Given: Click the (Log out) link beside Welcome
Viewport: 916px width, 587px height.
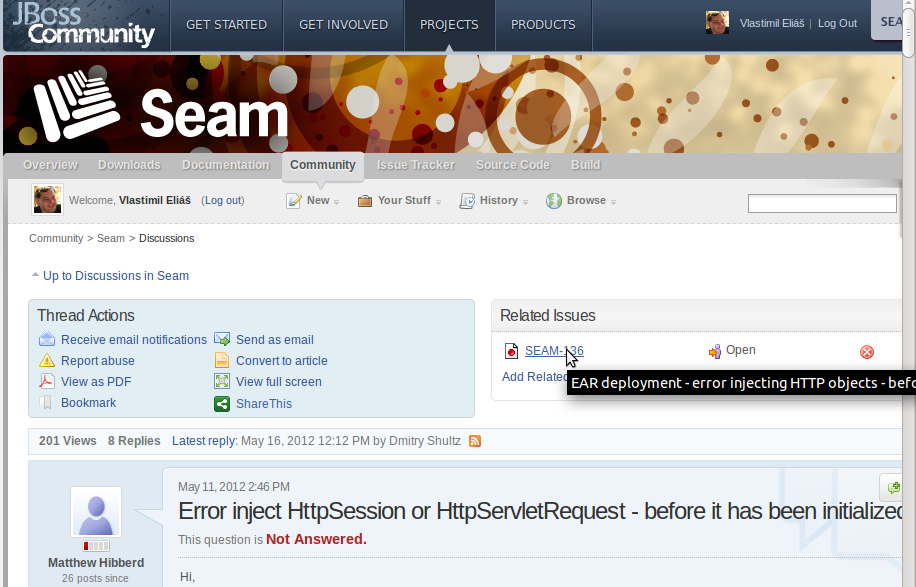Looking at the screenshot, I should coord(223,200).
